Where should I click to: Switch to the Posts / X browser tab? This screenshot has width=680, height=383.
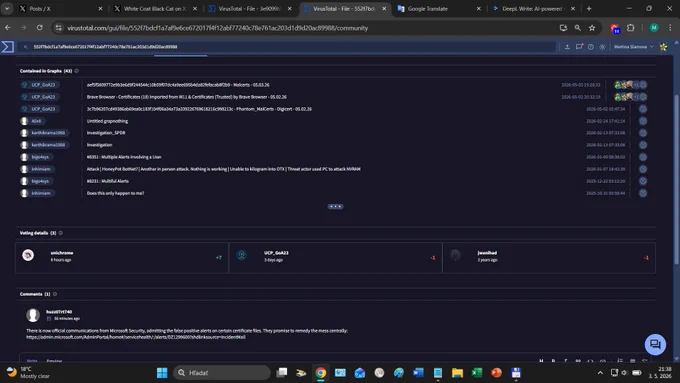pos(61,9)
